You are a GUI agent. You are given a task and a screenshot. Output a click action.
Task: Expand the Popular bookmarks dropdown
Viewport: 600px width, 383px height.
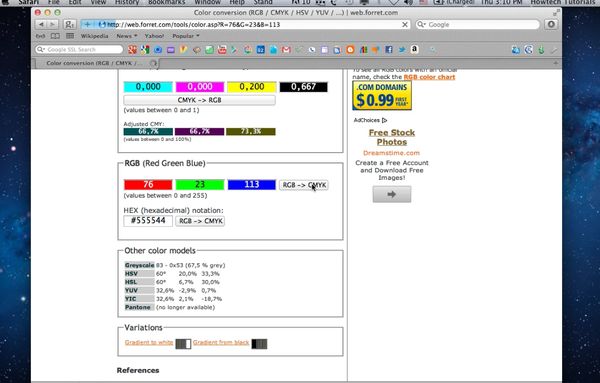[186, 36]
